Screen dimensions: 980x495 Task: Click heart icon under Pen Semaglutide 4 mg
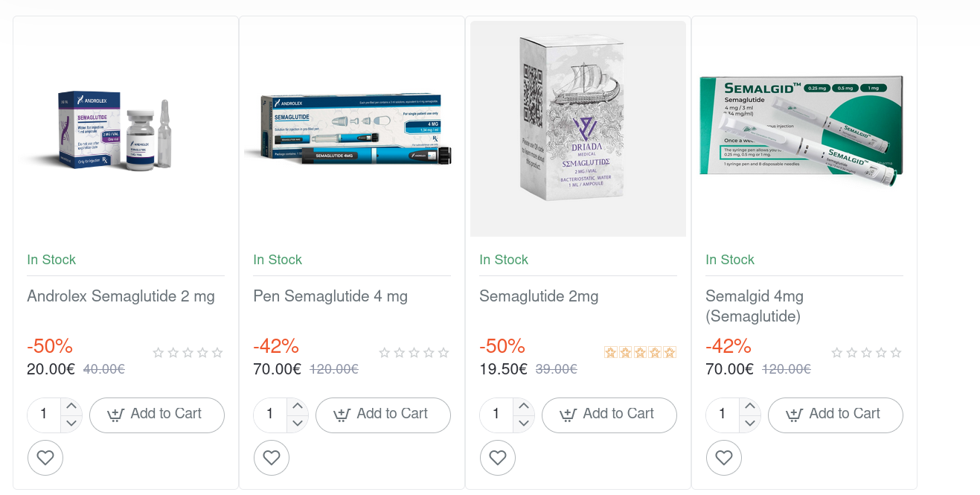click(272, 458)
